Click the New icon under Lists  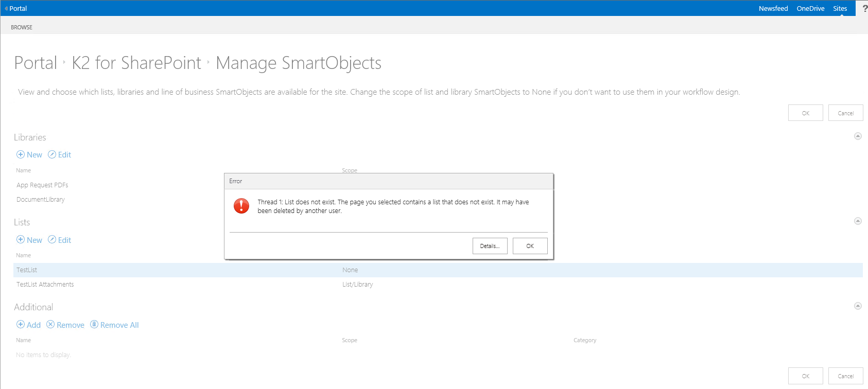pyautogui.click(x=21, y=239)
